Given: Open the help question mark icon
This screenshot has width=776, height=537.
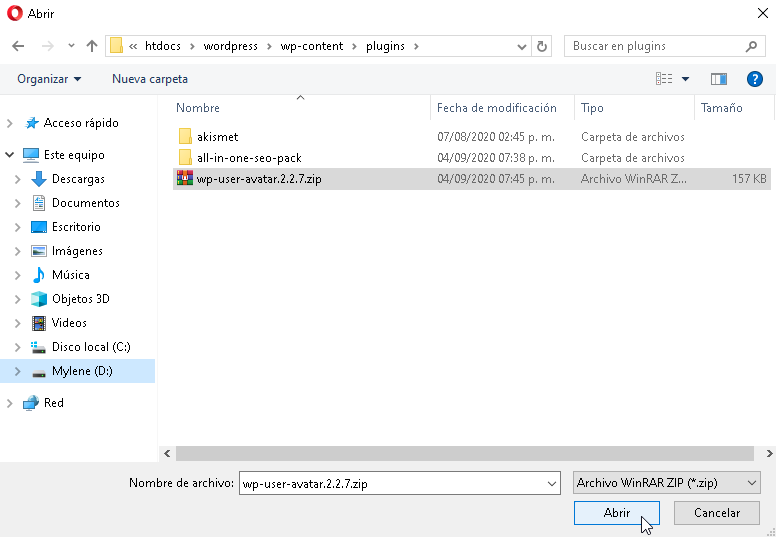Looking at the screenshot, I should [x=754, y=79].
